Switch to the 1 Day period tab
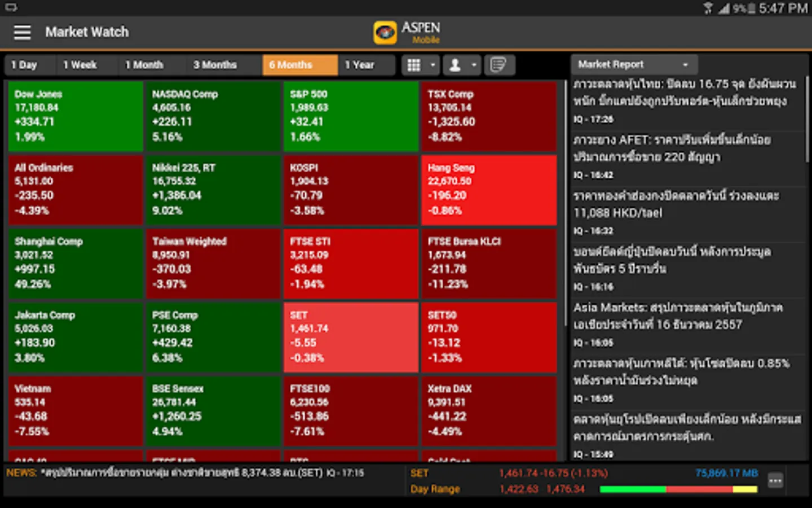The width and height of the screenshot is (812, 508). click(30, 65)
